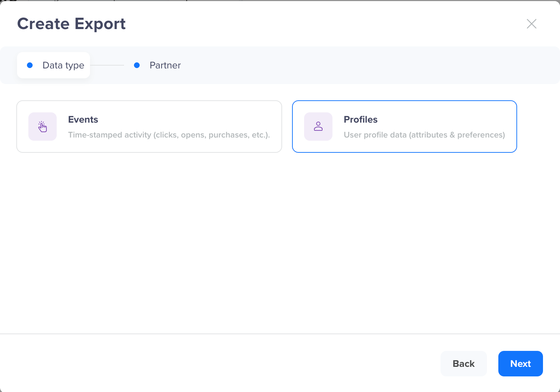Click the Back button
Screen dimensions: 560x392
click(x=464, y=364)
